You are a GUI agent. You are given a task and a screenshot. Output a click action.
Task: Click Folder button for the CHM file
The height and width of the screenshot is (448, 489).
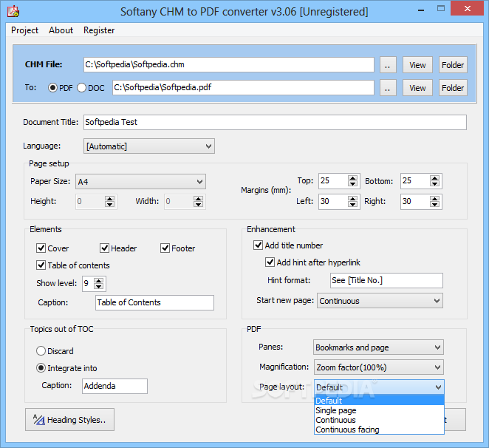click(x=453, y=65)
